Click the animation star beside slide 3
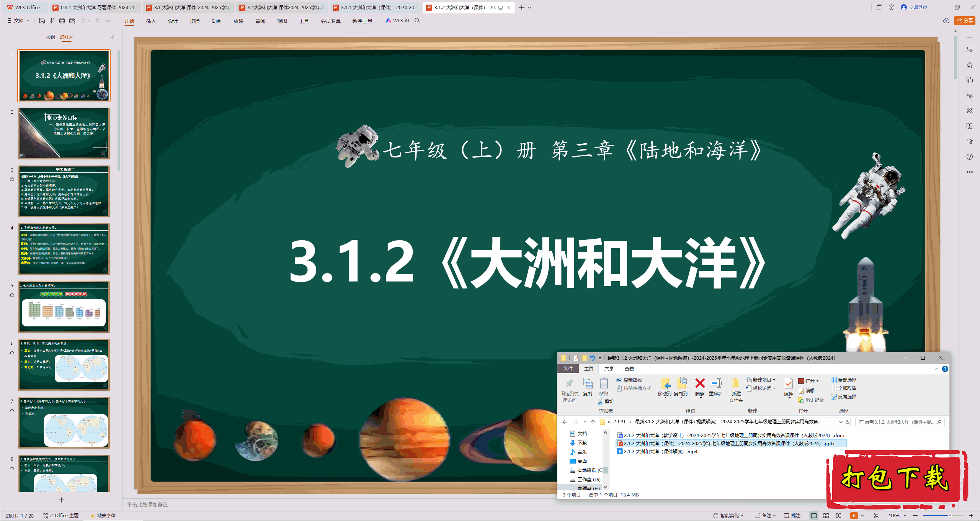The width and height of the screenshot is (980, 521). coord(12,179)
